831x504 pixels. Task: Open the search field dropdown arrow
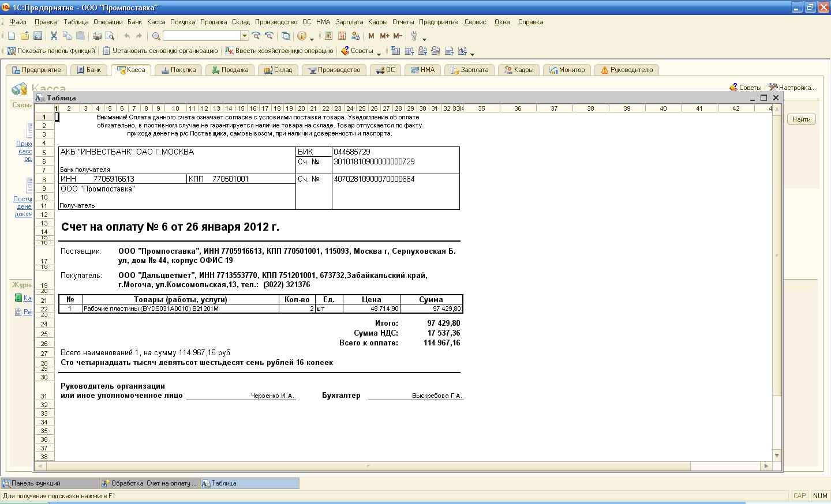pos(245,36)
